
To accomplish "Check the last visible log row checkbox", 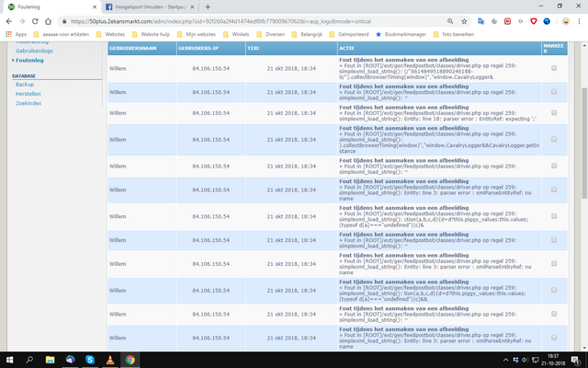I will (554, 338).
